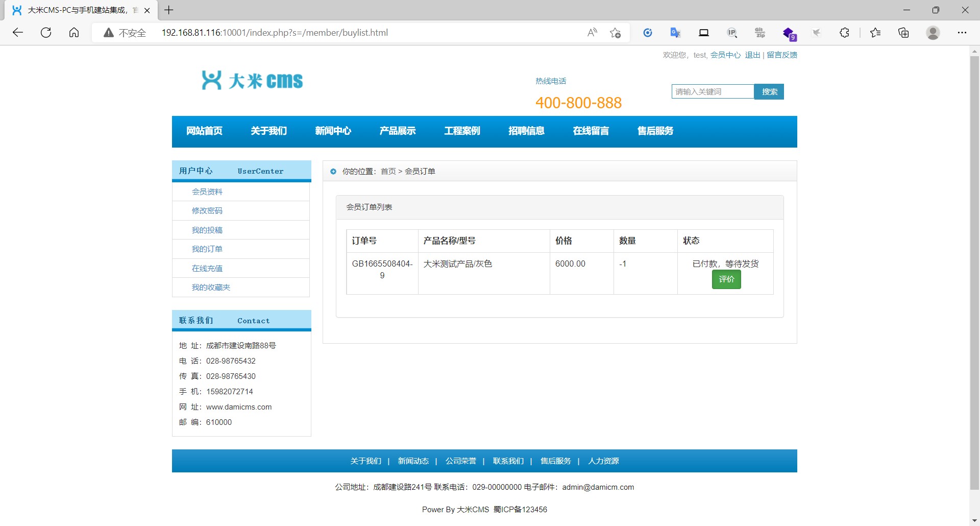Click footer link 新闻动态

(x=413, y=461)
